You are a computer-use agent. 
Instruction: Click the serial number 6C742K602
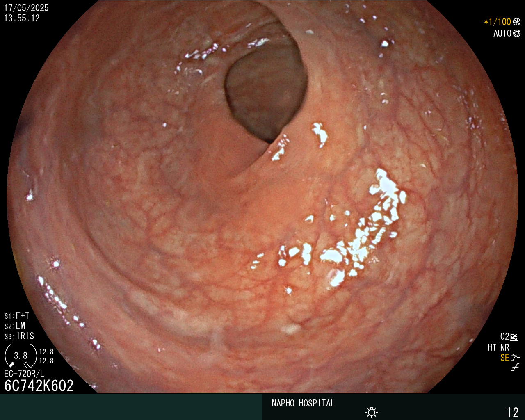[39, 386]
